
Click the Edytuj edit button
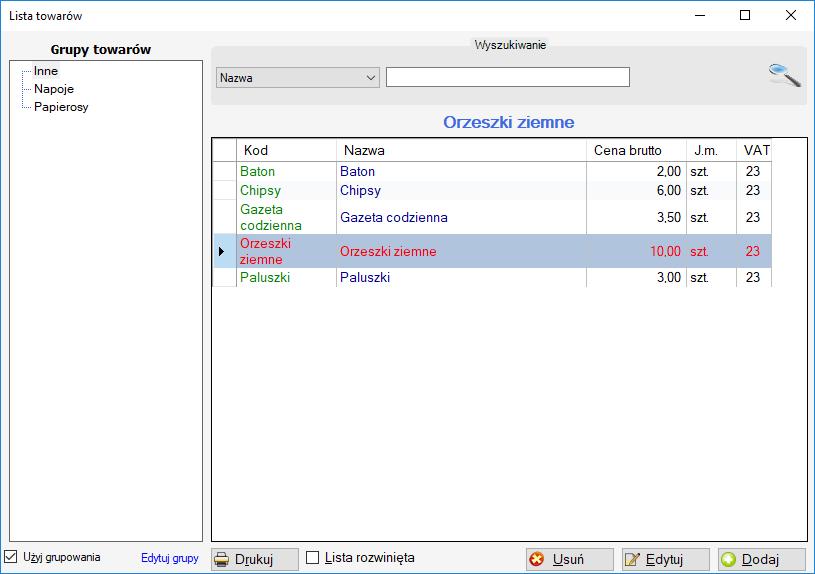tap(665, 559)
